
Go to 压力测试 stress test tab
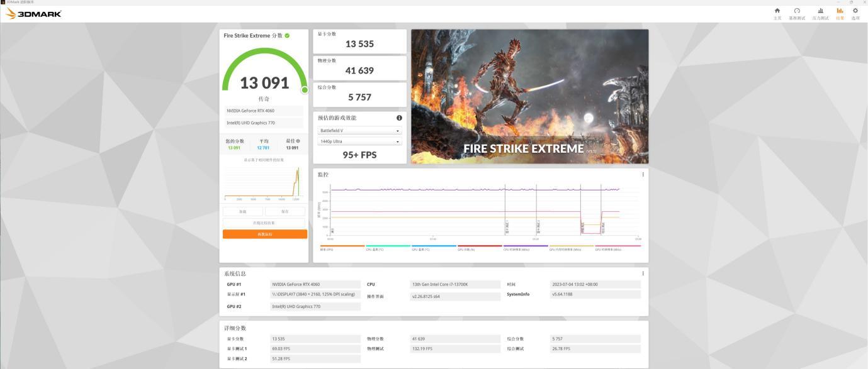tap(820, 13)
